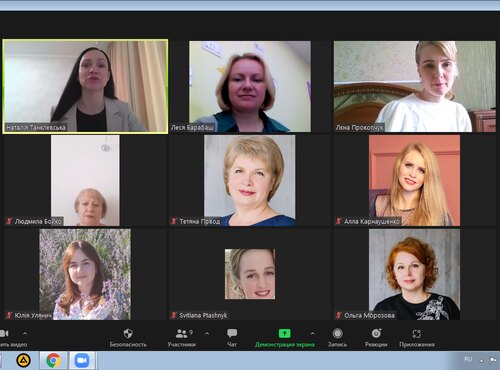Open the yellow triangle app in taskbar
The image size is (500, 370).
click(24, 360)
